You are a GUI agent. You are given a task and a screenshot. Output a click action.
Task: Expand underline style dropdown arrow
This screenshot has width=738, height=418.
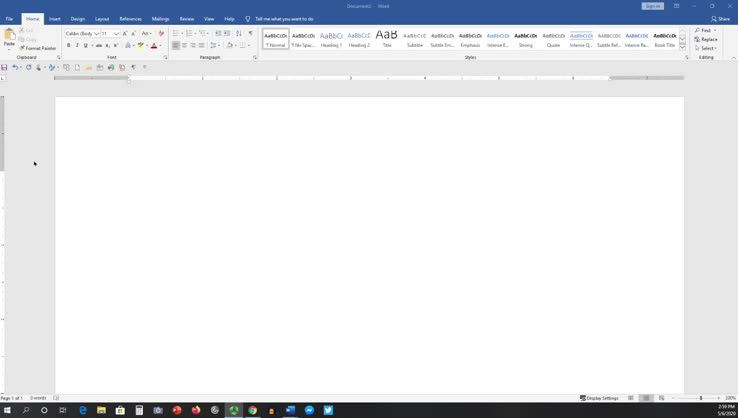click(92, 46)
